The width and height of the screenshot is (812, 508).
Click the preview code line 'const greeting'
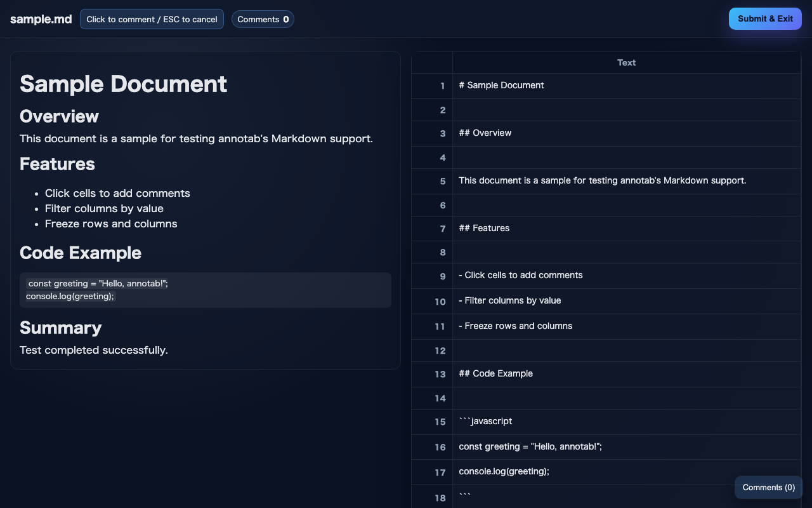coord(98,283)
